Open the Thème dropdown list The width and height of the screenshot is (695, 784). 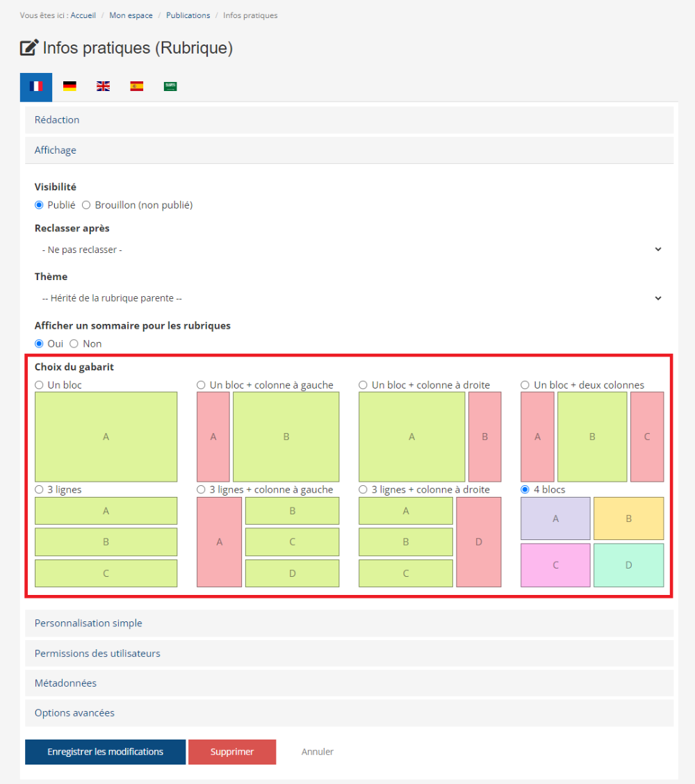point(349,298)
